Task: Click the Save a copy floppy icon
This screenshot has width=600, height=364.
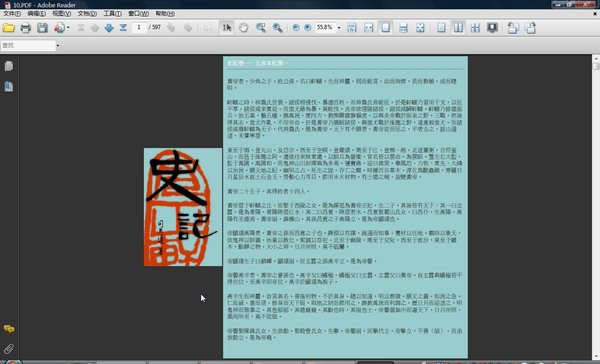Action: [x=42, y=28]
